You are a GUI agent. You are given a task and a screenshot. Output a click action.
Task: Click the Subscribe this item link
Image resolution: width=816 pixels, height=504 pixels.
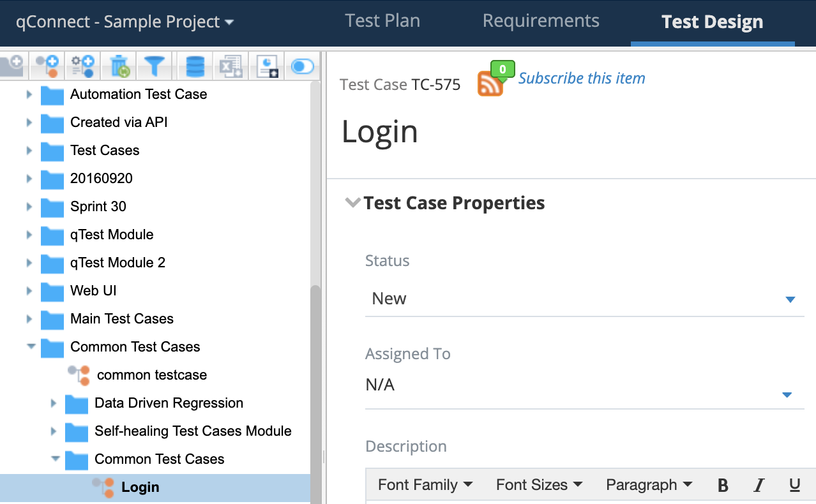coord(582,78)
